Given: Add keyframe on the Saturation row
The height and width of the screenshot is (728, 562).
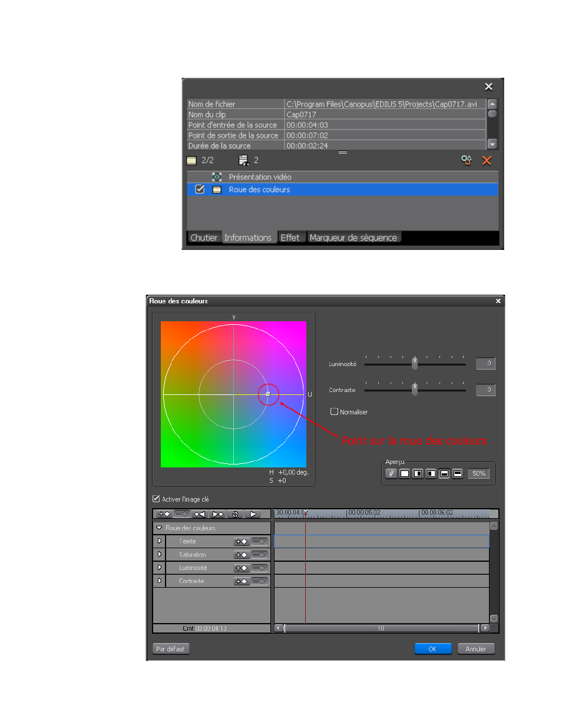Looking at the screenshot, I should 242,555.
